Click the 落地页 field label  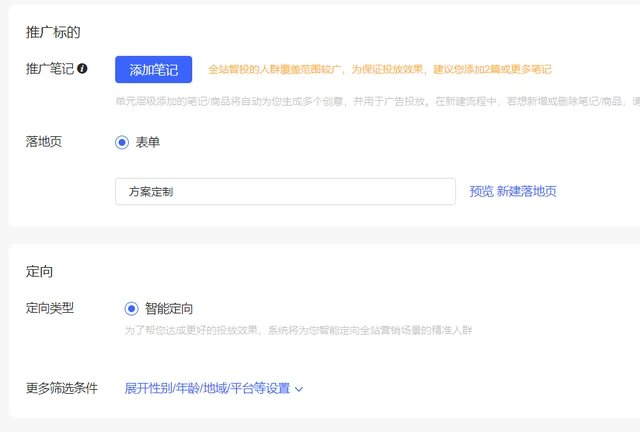[x=43, y=142]
